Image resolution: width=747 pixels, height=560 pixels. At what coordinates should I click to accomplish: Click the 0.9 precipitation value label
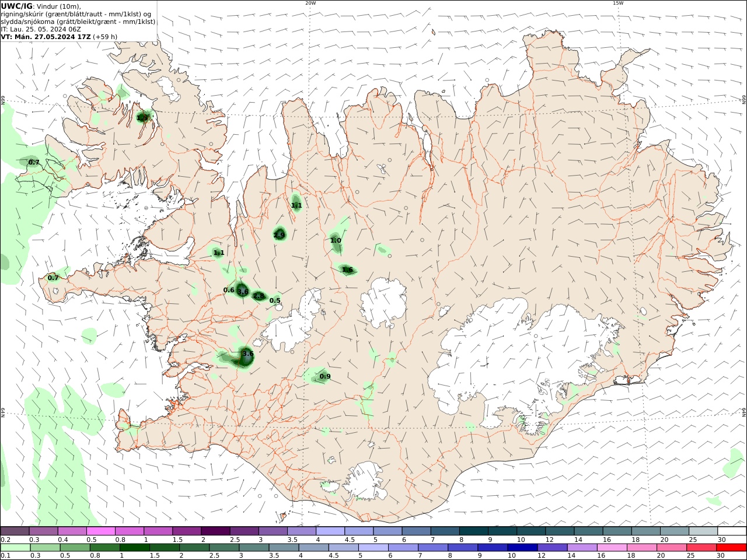coord(325,377)
